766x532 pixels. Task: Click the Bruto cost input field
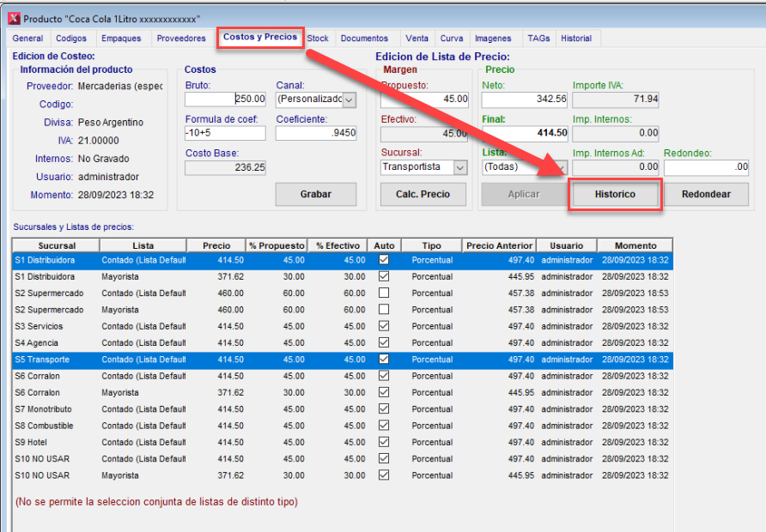click(x=225, y=99)
